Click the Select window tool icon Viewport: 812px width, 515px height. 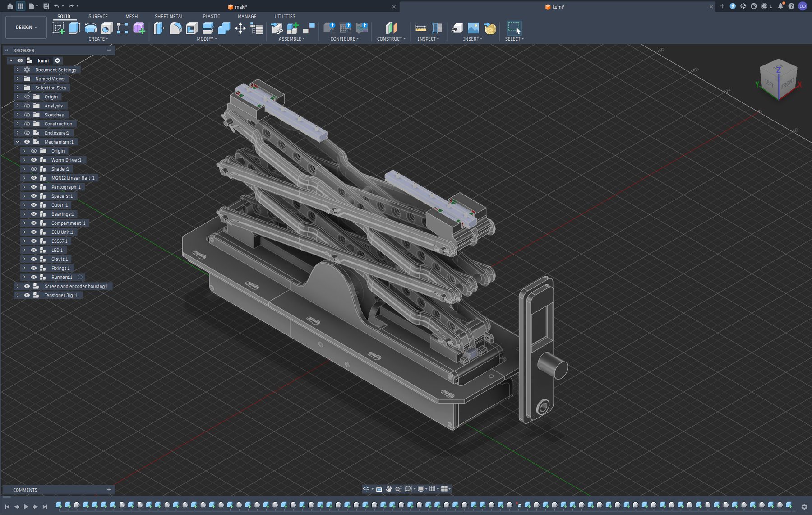514,28
